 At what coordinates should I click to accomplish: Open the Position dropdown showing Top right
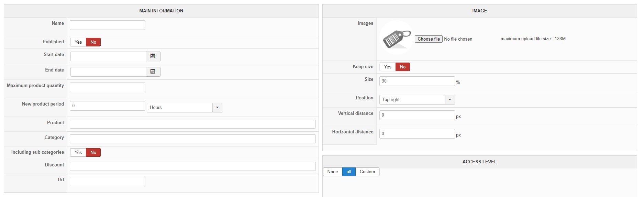click(417, 100)
